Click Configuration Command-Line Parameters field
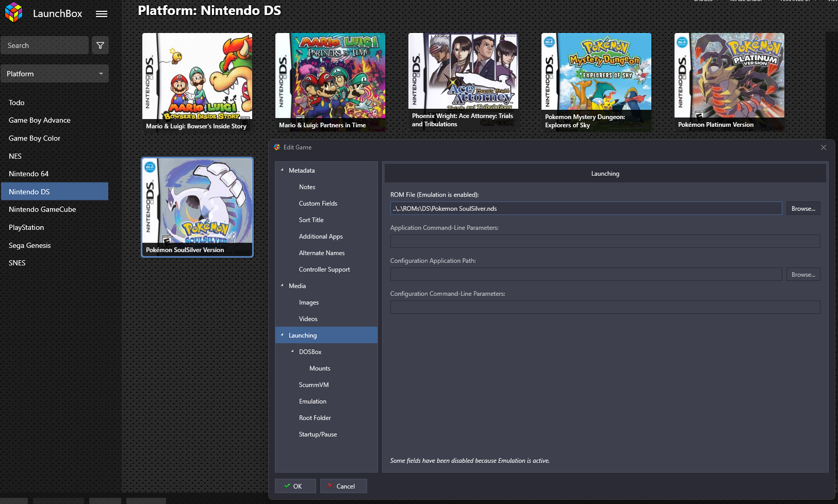838x504 pixels. point(605,307)
